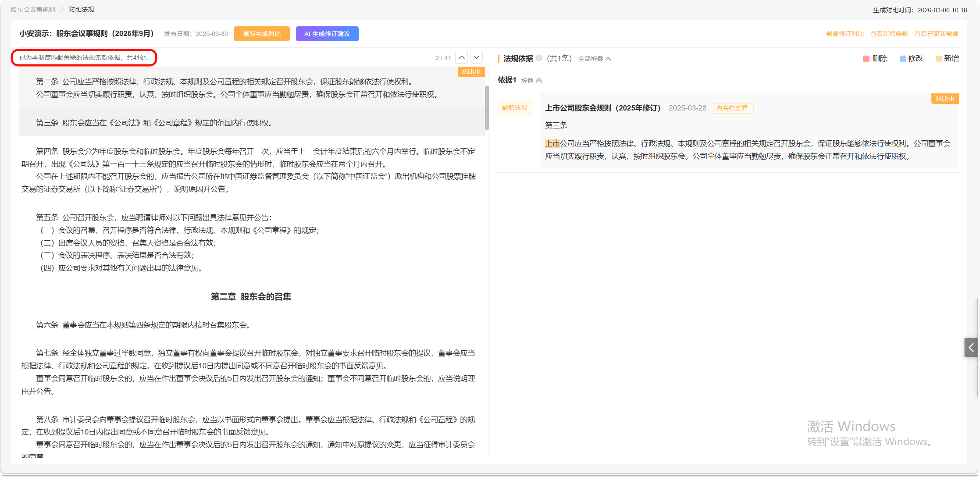
Task: Click AI 生成修订建议 button
Action: click(327, 34)
